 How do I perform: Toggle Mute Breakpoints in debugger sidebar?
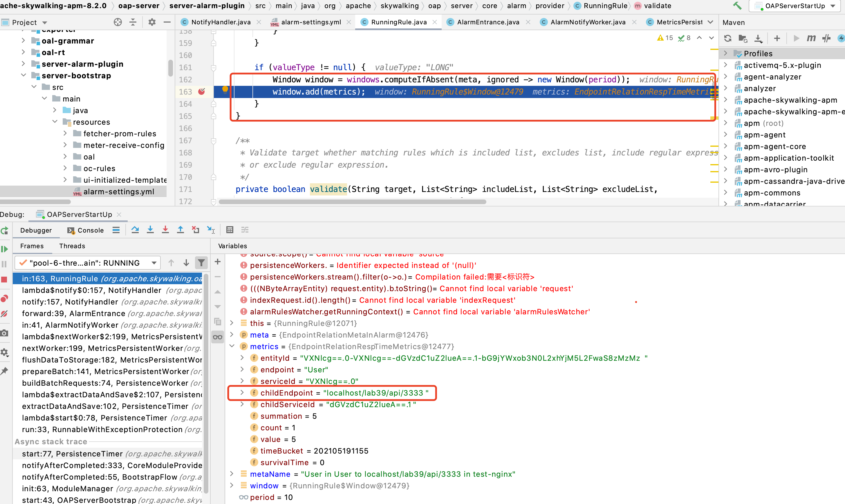tap(5, 314)
